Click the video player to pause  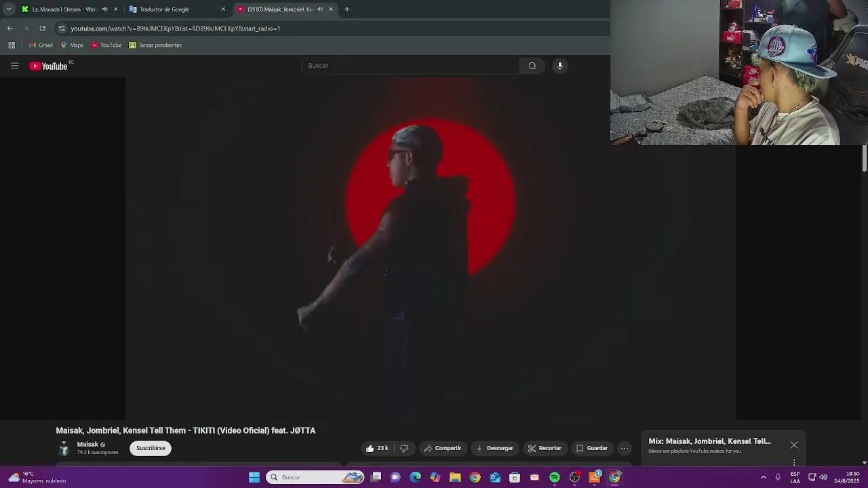[431, 249]
